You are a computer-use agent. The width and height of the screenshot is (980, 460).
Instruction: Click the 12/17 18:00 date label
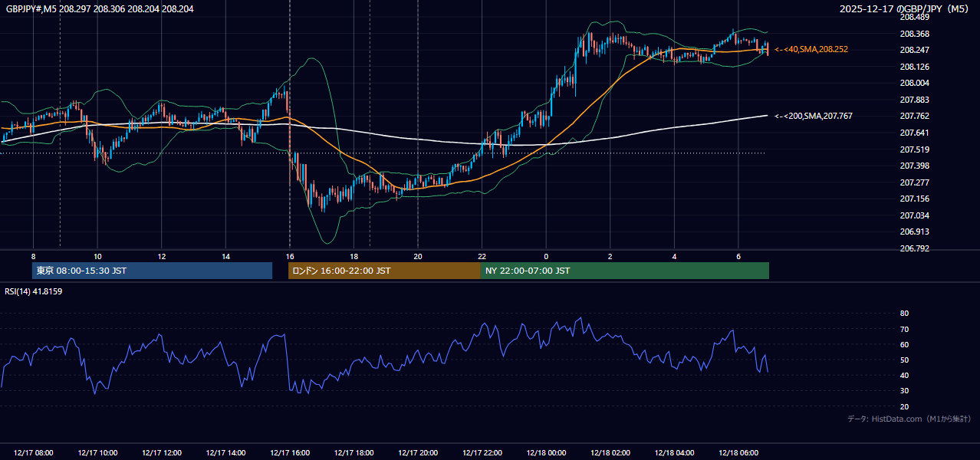coord(354,453)
